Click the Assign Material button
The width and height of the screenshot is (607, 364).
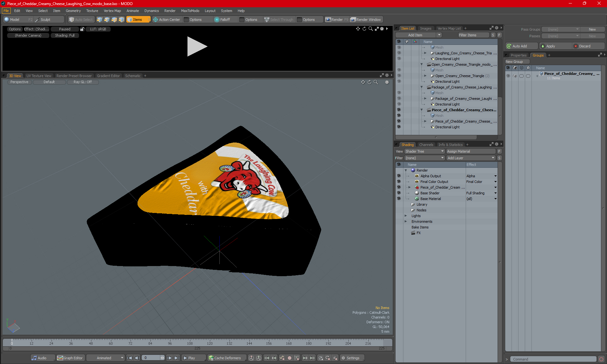(x=470, y=151)
